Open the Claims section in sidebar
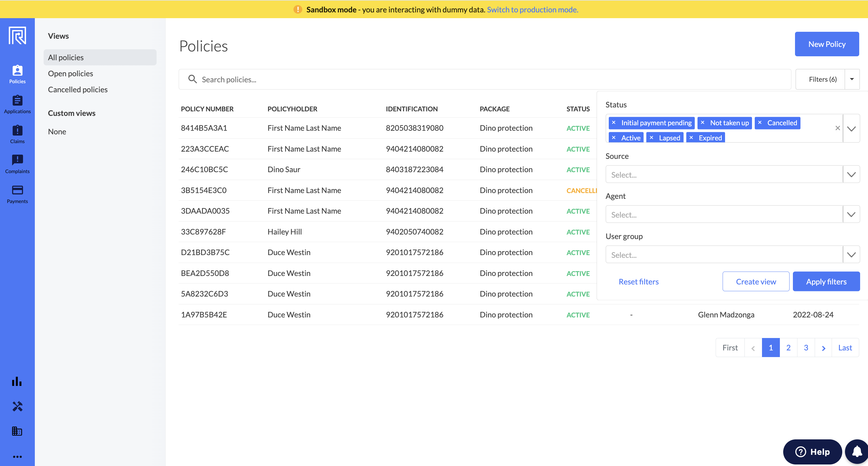The image size is (868, 466). tap(17, 134)
